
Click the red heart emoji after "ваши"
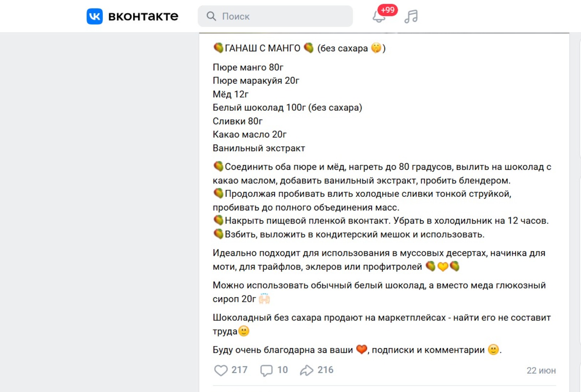[362, 350]
